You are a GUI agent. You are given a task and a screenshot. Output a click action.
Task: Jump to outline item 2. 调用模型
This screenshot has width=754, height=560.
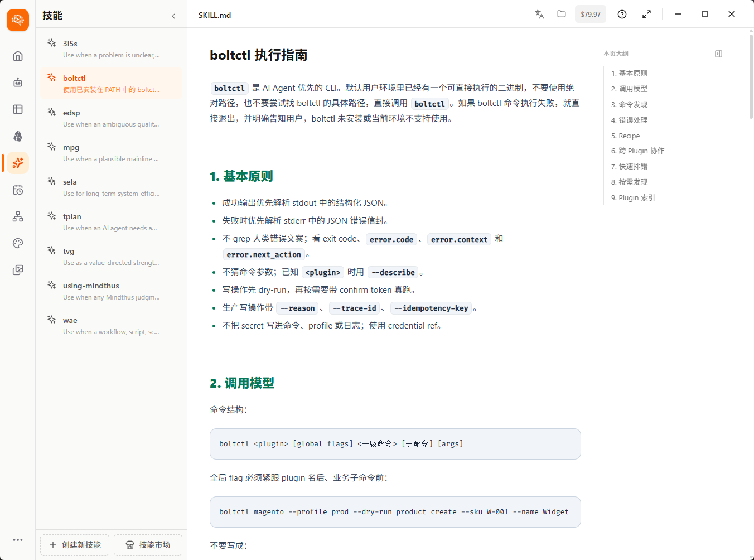tap(629, 89)
